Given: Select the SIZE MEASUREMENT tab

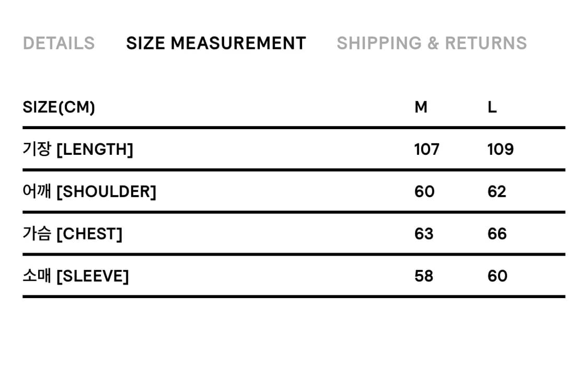Looking at the screenshot, I should [216, 43].
